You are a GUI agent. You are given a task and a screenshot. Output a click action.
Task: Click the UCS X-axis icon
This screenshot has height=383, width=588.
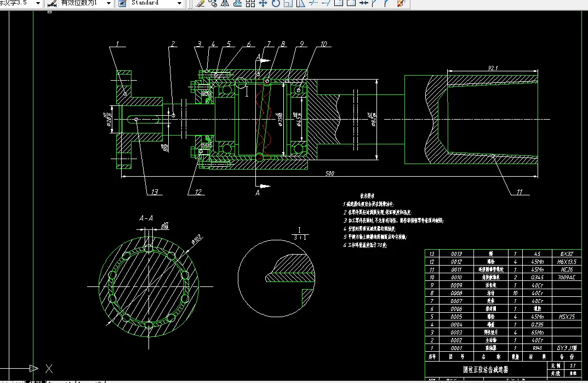49,369
